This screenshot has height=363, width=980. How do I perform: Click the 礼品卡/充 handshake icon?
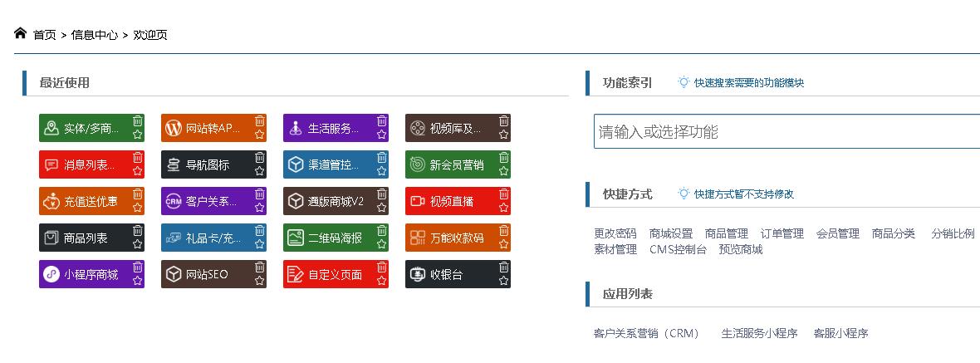tap(173, 238)
